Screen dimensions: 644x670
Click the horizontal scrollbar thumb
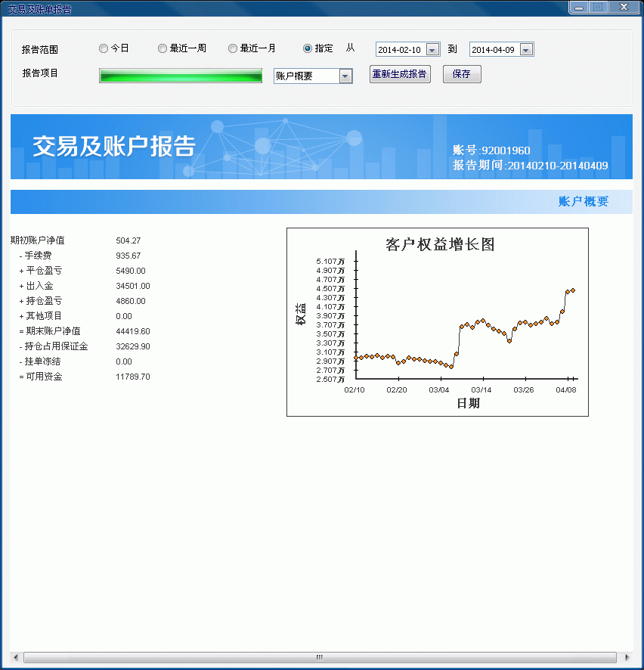(320, 657)
